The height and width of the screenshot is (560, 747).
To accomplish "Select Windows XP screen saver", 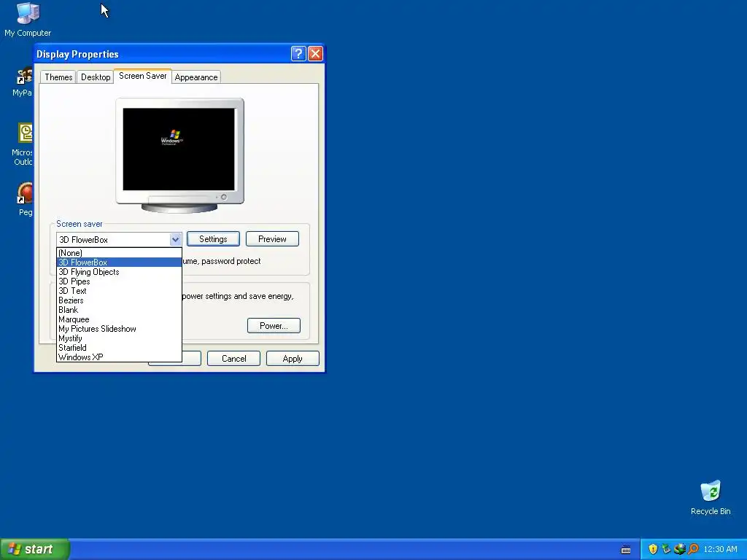I will (119, 357).
